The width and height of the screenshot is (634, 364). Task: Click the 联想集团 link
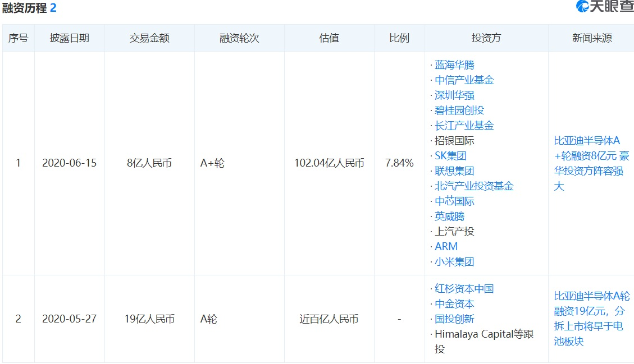click(x=454, y=171)
